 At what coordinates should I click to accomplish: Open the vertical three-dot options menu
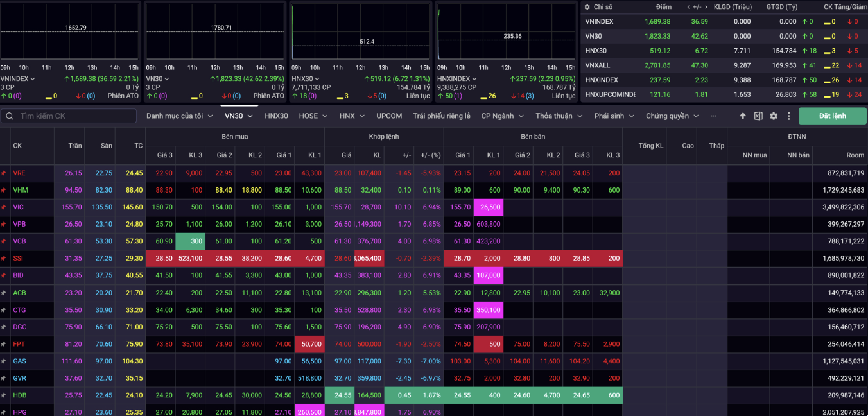click(788, 116)
